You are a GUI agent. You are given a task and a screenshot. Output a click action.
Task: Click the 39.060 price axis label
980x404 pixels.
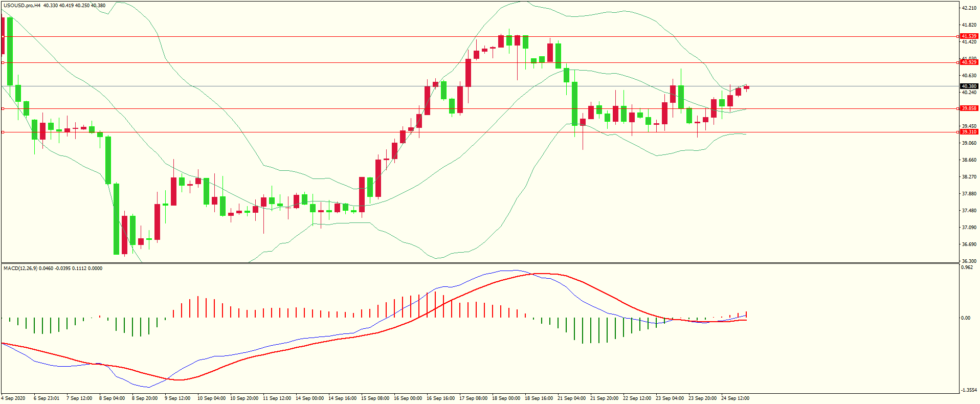pyautogui.click(x=969, y=143)
